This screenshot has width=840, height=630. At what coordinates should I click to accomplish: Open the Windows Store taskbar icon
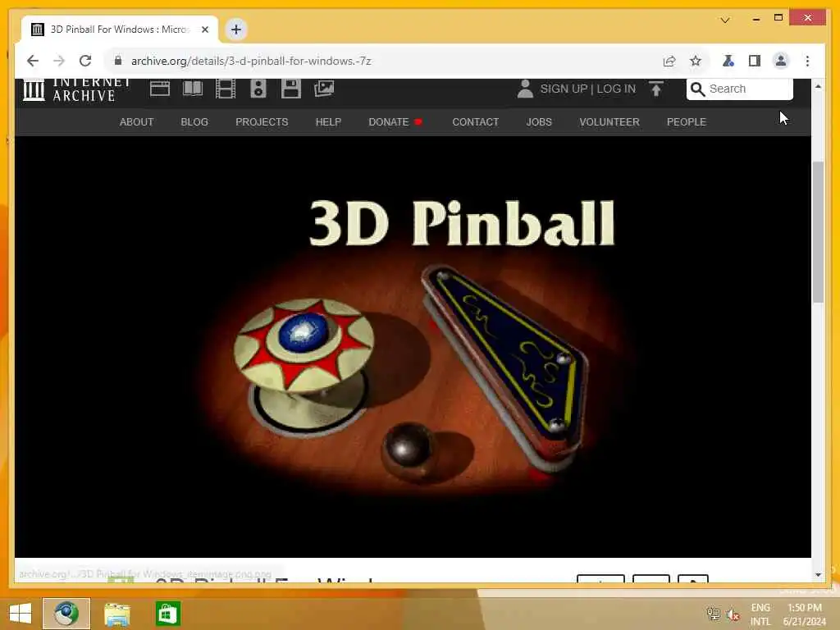167,614
